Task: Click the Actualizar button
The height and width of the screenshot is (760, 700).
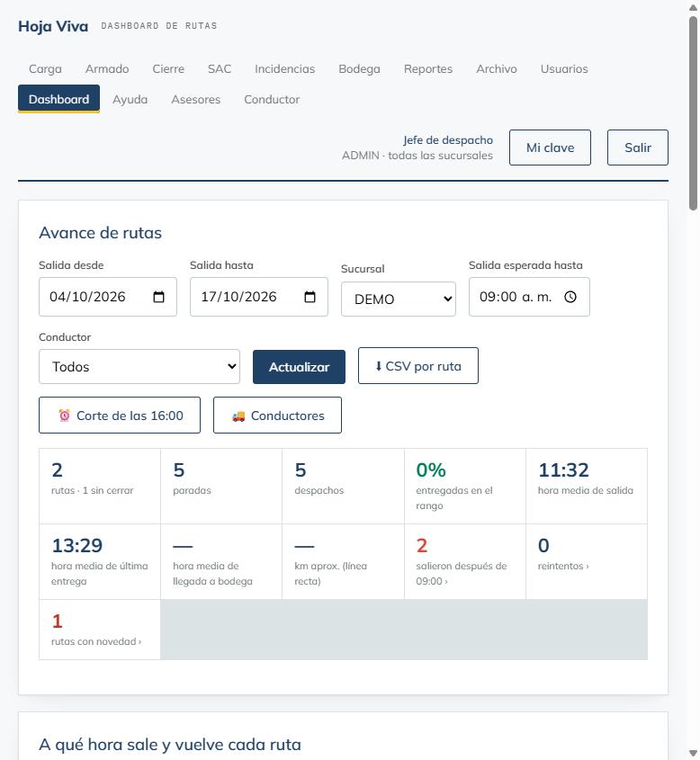Action: coord(299,367)
